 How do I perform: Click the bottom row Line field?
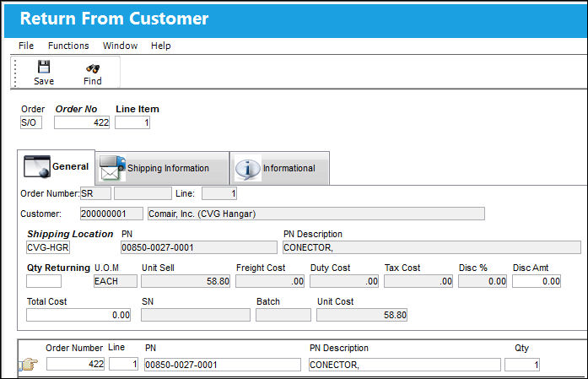tap(124, 365)
